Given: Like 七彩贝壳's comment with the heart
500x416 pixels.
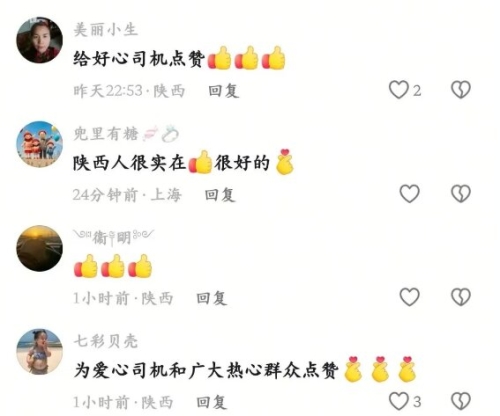Looking at the screenshot, I should [399, 401].
